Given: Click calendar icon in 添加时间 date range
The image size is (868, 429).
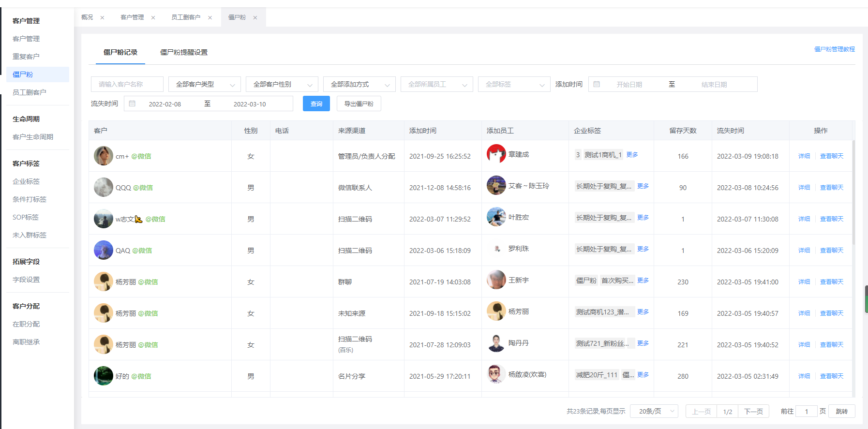Looking at the screenshot, I should tap(597, 84).
